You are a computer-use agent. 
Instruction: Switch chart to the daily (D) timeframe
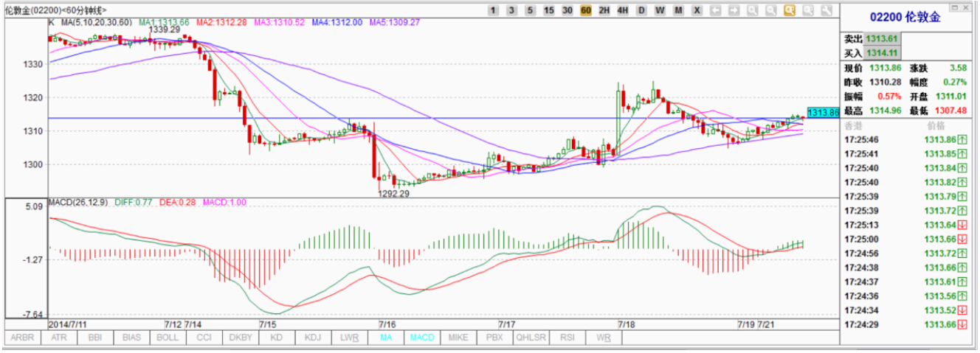pyautogui.click(x=641, y=10)
